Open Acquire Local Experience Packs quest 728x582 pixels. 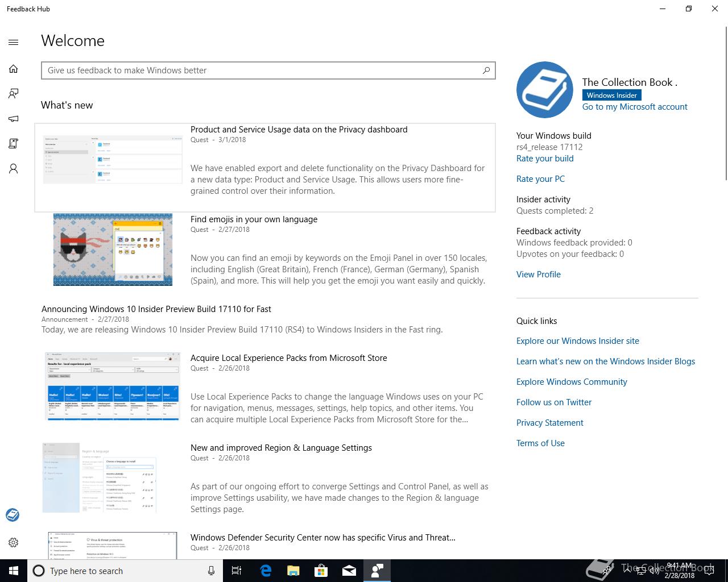[x=289, y=358]
